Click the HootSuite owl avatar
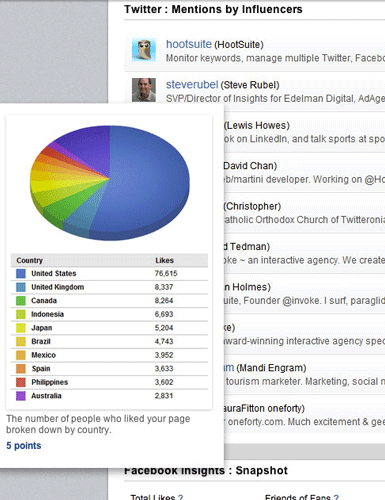 pyautogui.click(x=144, y=49)
